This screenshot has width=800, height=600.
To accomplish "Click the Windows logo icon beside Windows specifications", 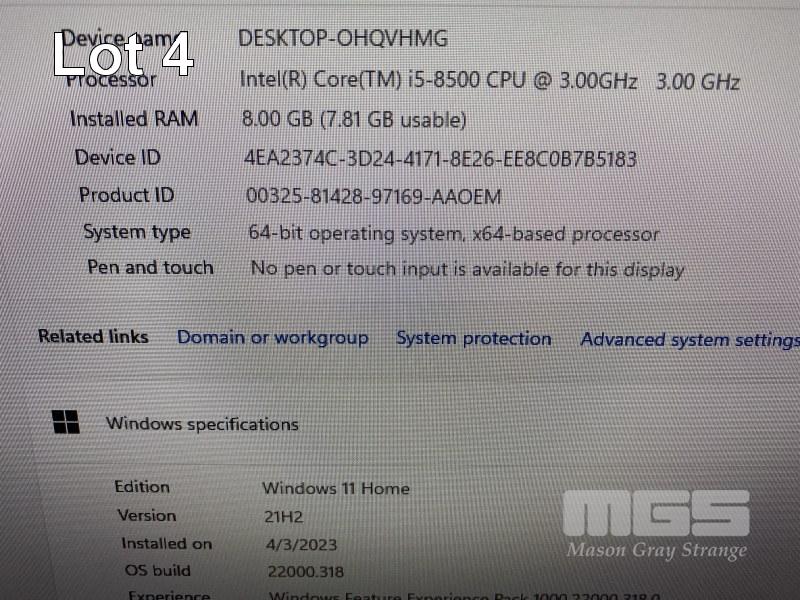I will point(66,422).
